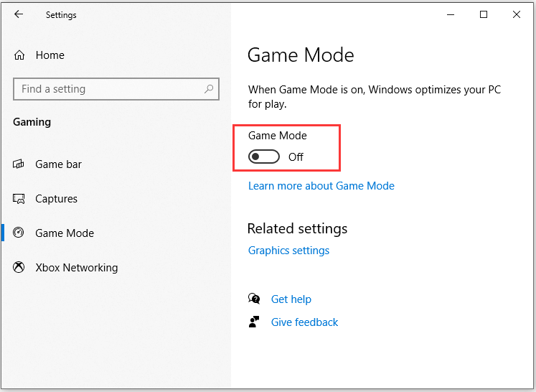Image resolution: width=536 pixels, height=392 pixels.
Task: Click the Related settings heading
Action: pos(297,228)
